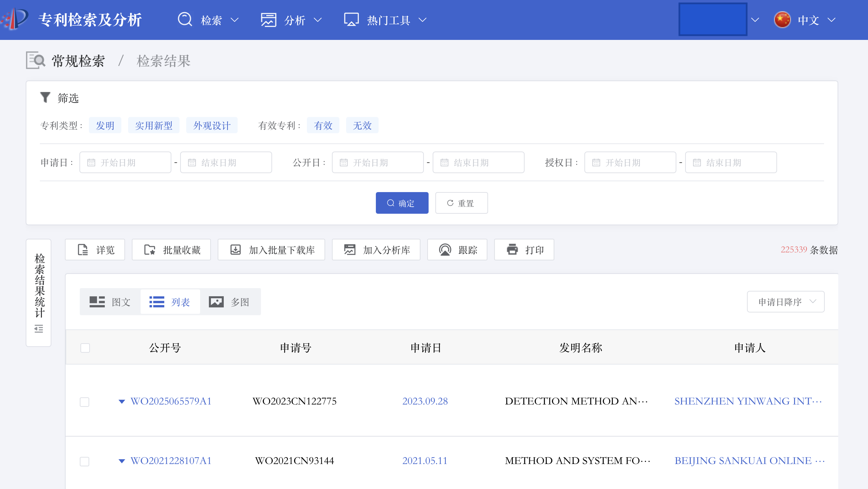The height and width of the screenshot is (489, 868).
Task: Click 加入分析库 button
Action: [376, 250]
